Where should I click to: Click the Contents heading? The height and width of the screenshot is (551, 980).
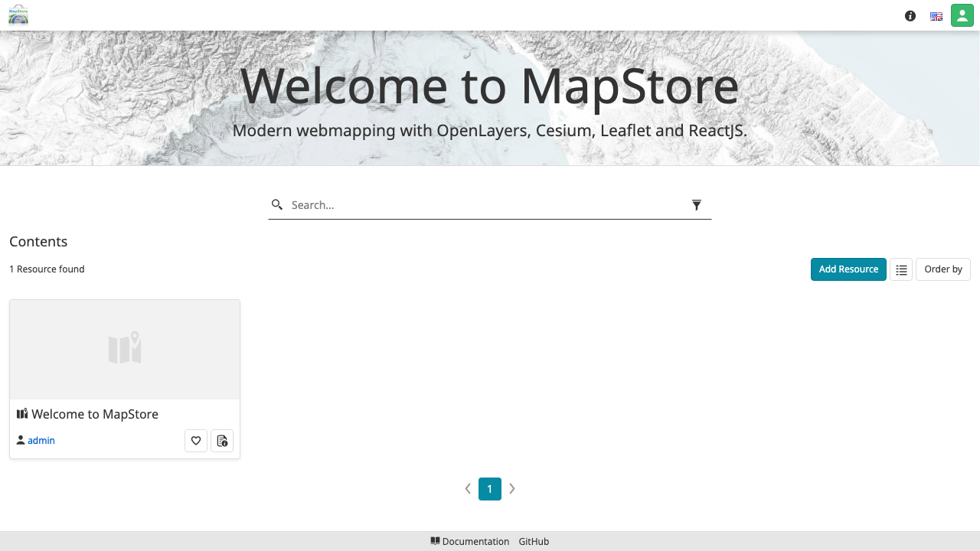[x=38, y=242]
